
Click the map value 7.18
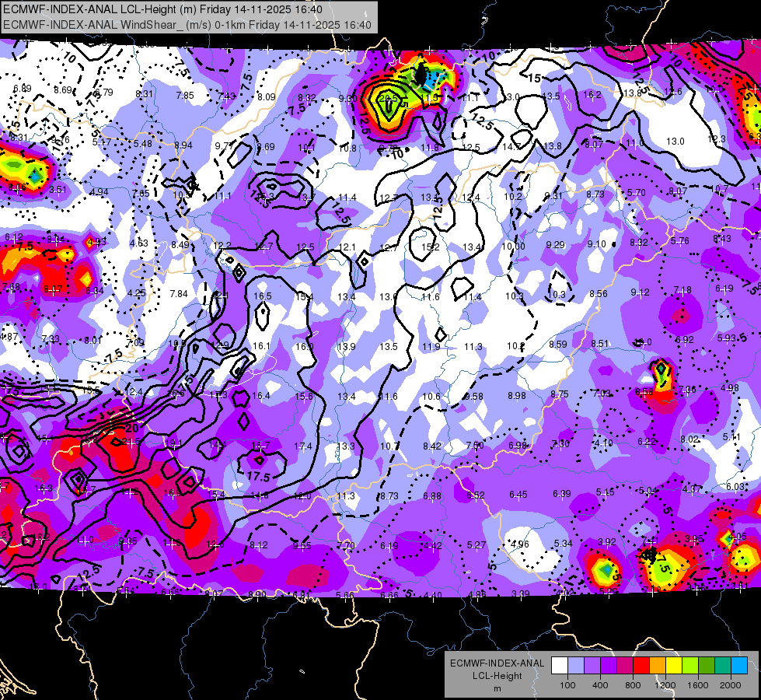point(682,290)
